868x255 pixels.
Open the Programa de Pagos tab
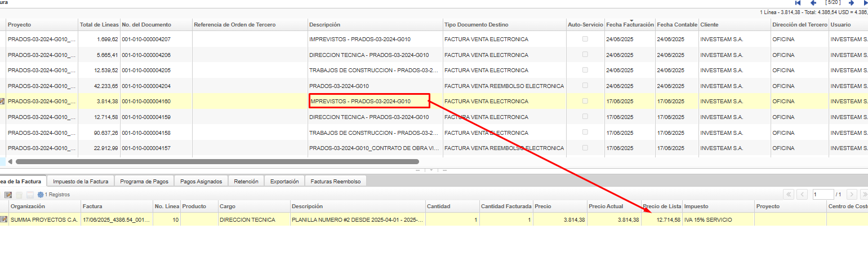click(144, 181)
